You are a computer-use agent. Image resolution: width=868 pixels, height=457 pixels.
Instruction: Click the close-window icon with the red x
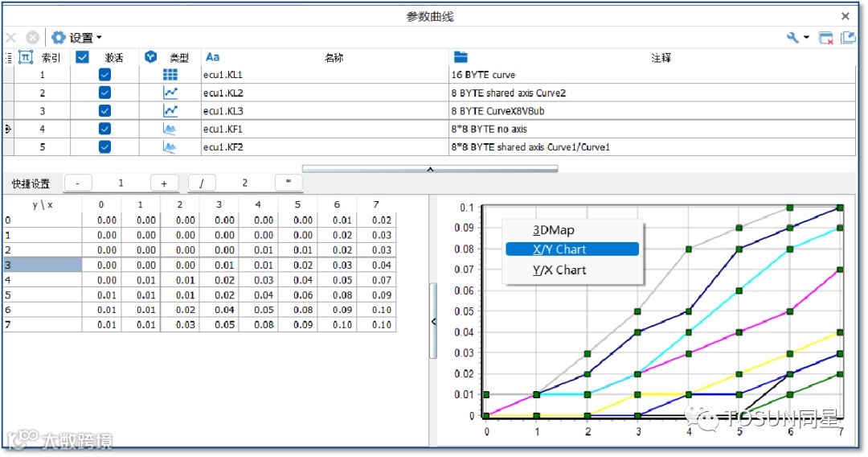pos(826,38)
